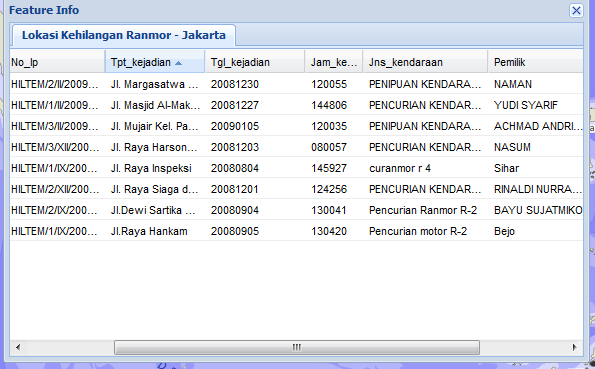Select owner cell Bejo

tap(504, 231)
